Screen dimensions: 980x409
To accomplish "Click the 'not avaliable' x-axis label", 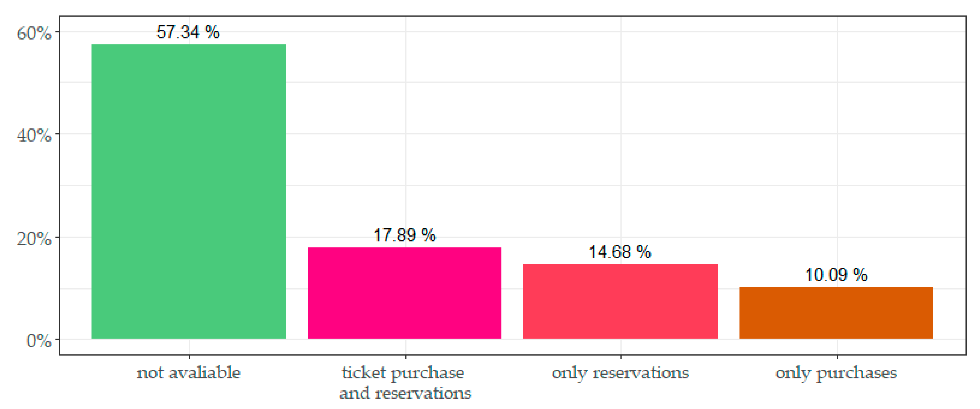I will pos(189,373).
